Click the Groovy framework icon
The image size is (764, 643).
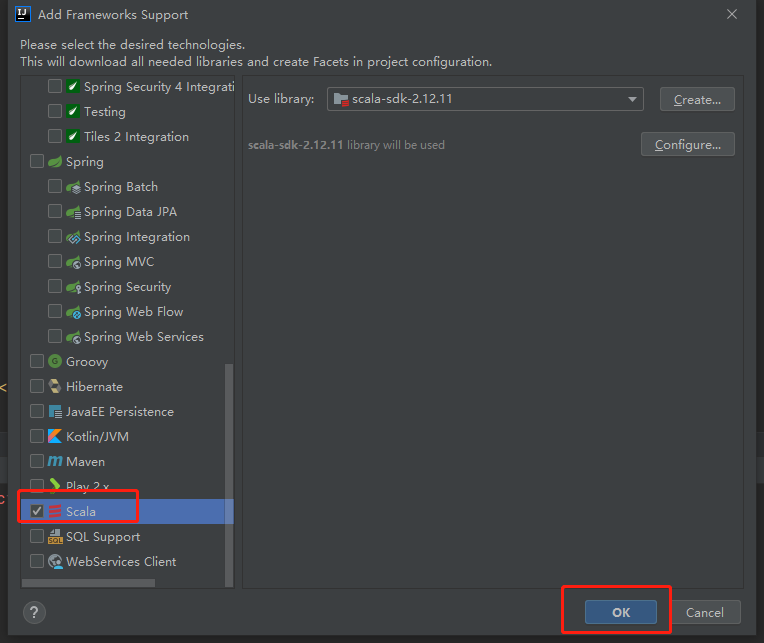(x=55, y=362)
